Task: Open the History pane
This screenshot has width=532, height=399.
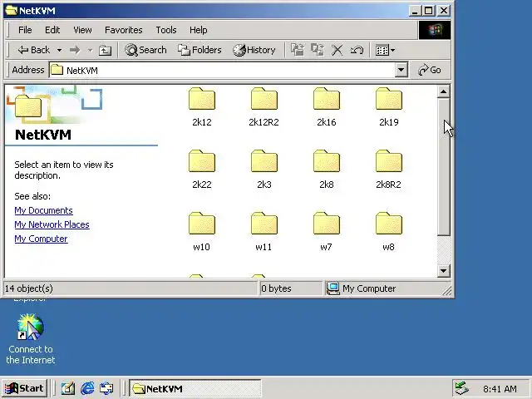Action: [x=254, y=50]
